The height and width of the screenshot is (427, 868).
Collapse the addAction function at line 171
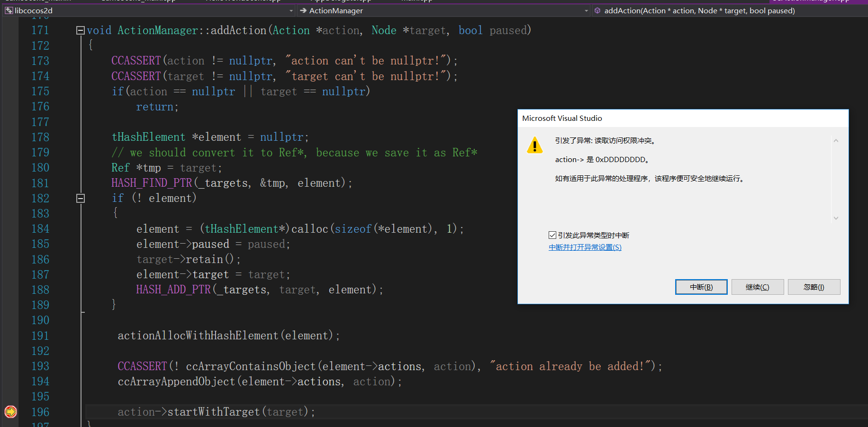pyautogui.click(x=81, y=30)
